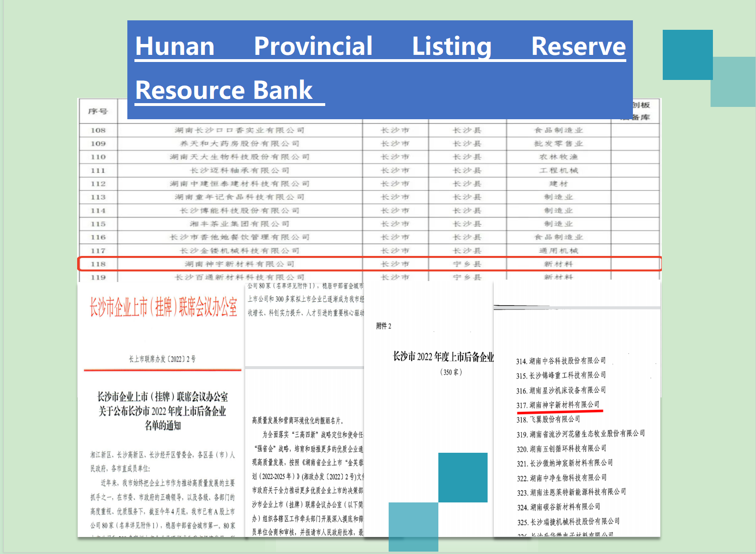Click the "Resource Bank" underlined title text
Viewport: 756px width, 554px height.
pos(224,90)
